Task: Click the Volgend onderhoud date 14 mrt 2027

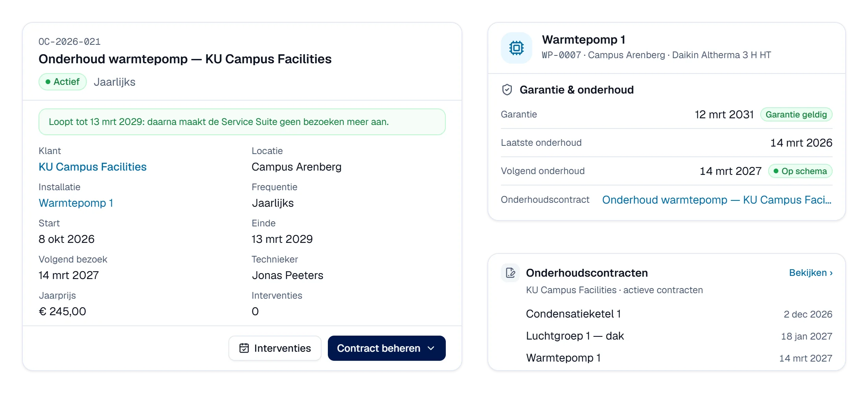Action: [x=730, y=171]
